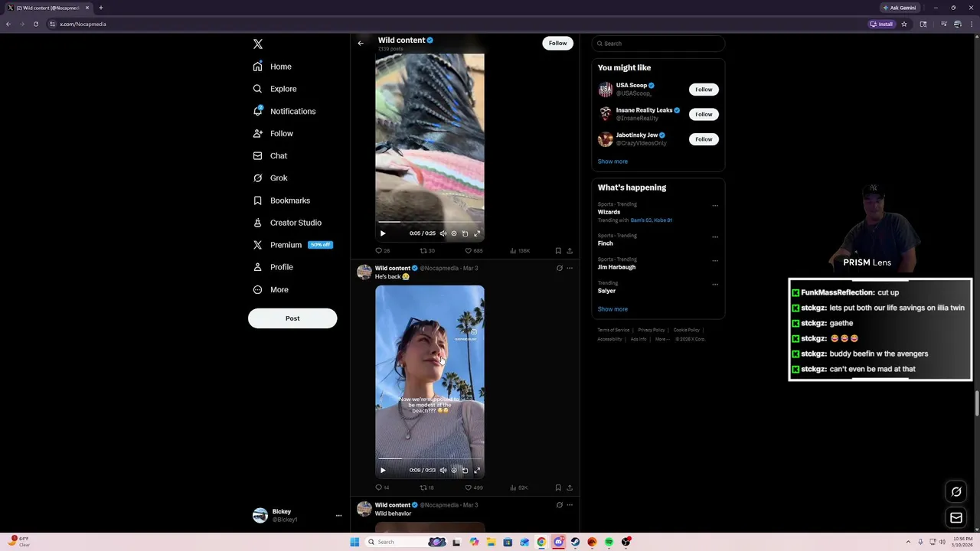980x551 pixels.
Task: Open Chat in the sidebar
Action: [269, 155]
